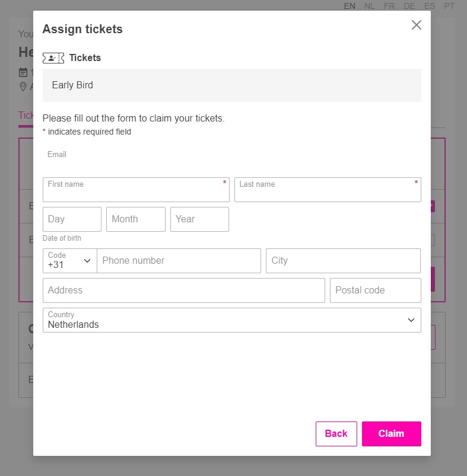
Task: Click the Month field for date of birth
Action: point(135,219)
